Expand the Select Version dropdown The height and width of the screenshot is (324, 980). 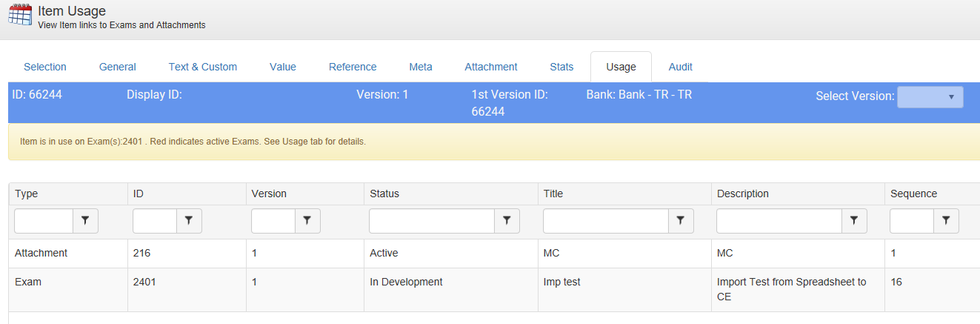[930, 97]
